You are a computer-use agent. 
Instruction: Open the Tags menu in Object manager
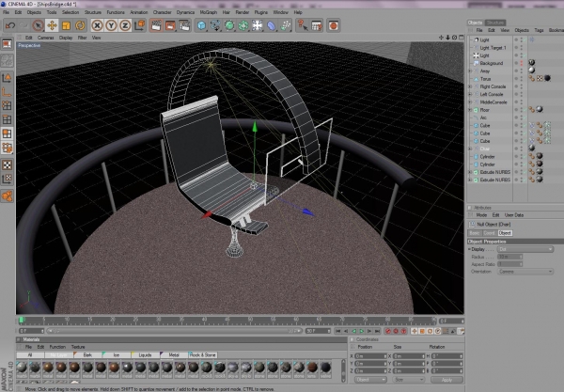coord(539,30)
